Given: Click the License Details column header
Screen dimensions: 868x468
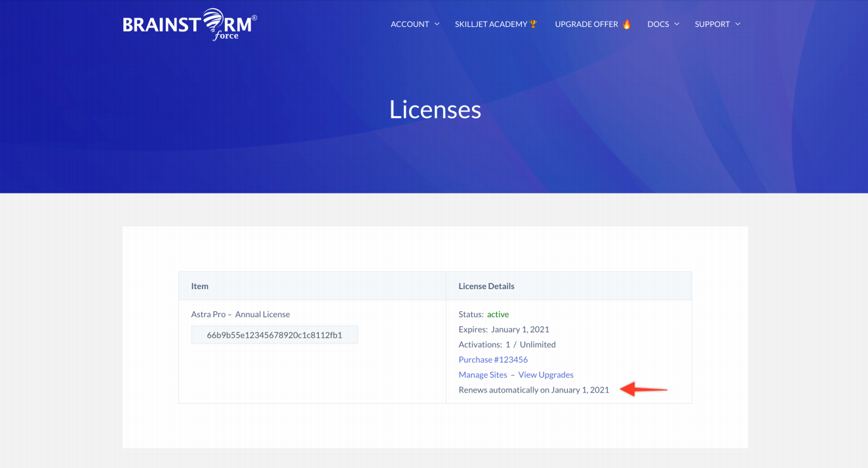Looking at the screenshot, I should pos(486,286).
